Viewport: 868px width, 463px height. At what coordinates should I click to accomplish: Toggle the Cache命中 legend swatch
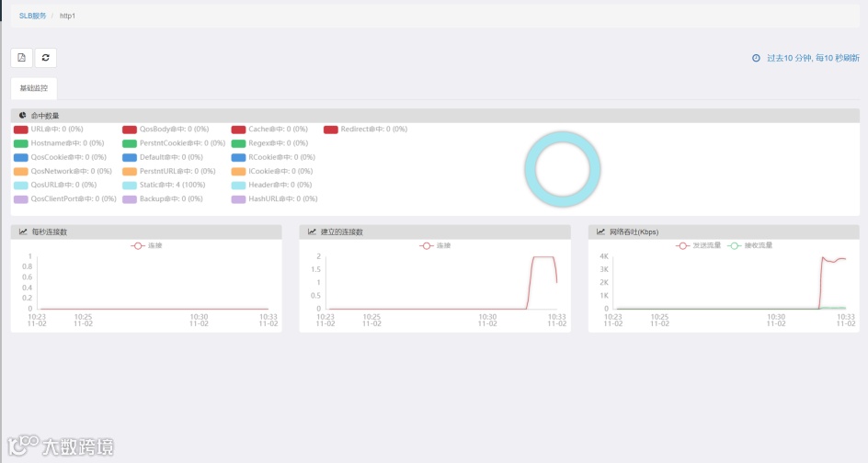[x=238, y=130]
